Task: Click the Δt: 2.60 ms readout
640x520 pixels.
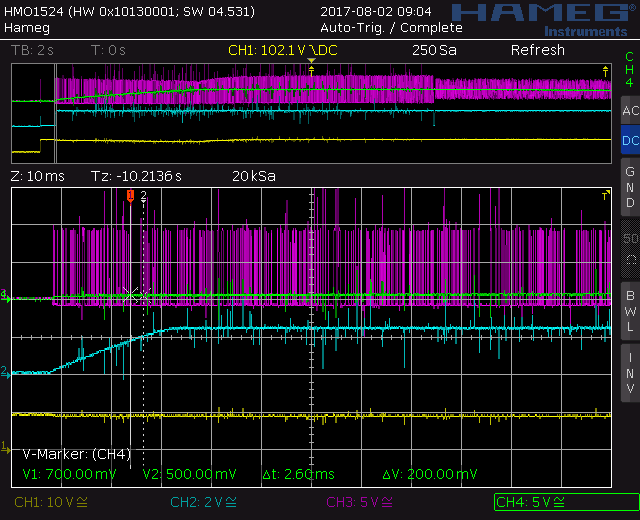Action: tap(298, 474)
